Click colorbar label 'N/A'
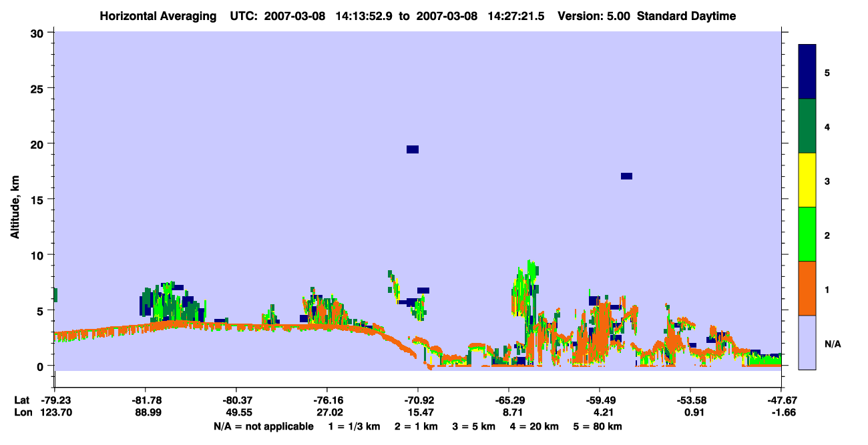868x445 pixels. point(832,344)
